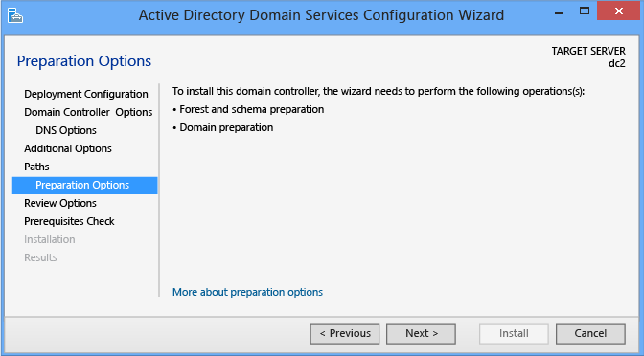Click the grayed Results step
644x356 pixels.
(40, 257)
